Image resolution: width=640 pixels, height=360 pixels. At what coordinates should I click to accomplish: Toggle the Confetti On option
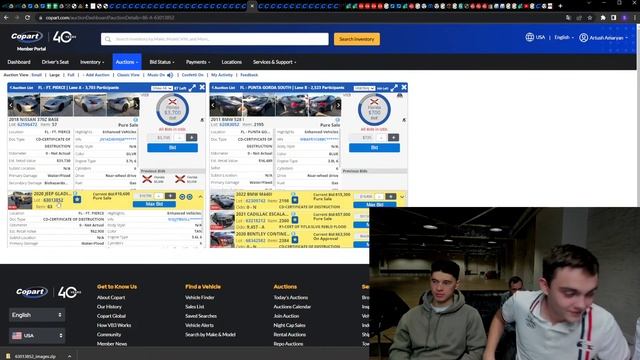(x=192, y=75)
